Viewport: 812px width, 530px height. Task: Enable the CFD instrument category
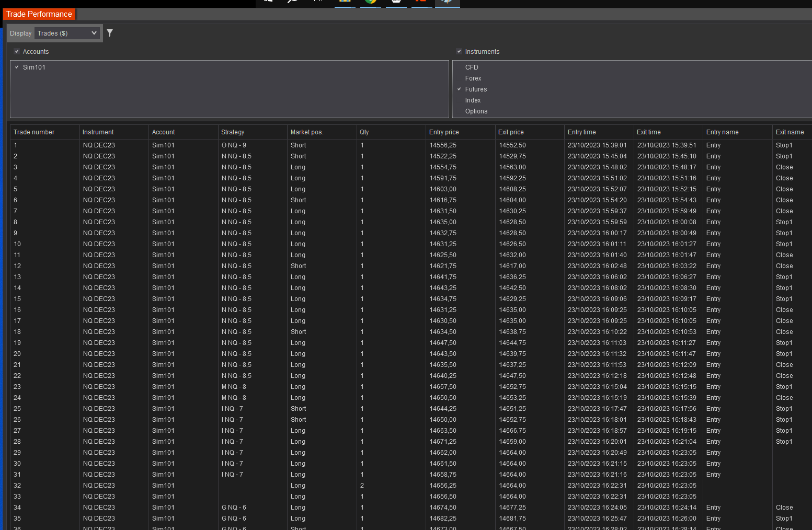coord(459,67)
